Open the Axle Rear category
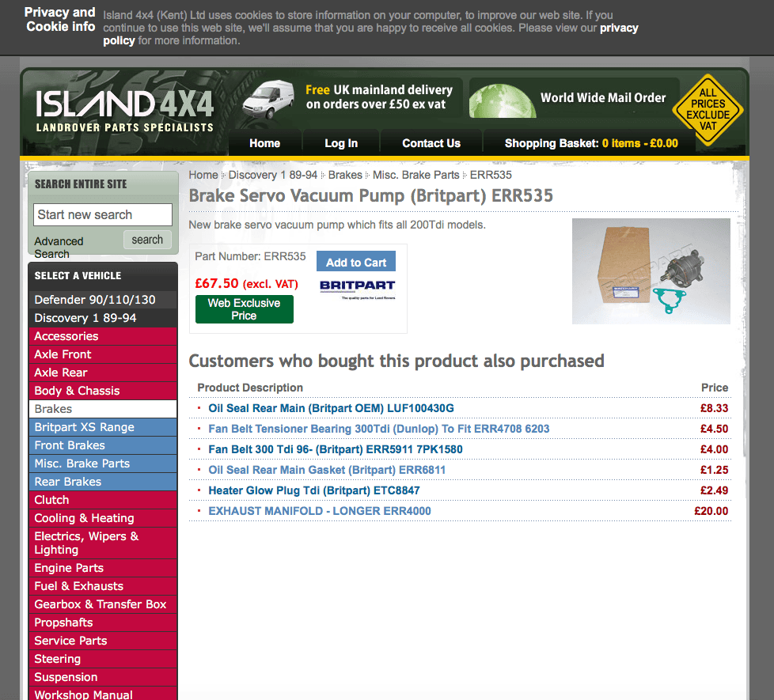The width and height of the screenshot is (774, 700). coord(103,373)
